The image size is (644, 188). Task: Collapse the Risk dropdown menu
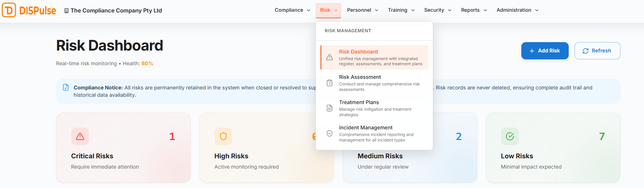328,10
